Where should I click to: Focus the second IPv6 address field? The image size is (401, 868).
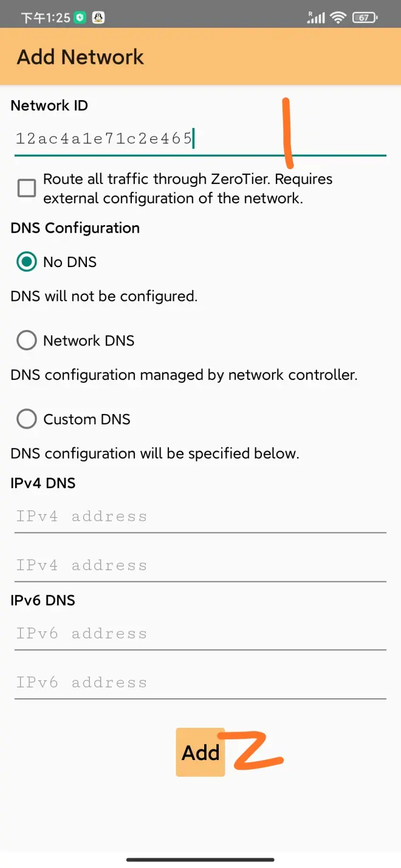pyautogui.click(x=200, y=682)
